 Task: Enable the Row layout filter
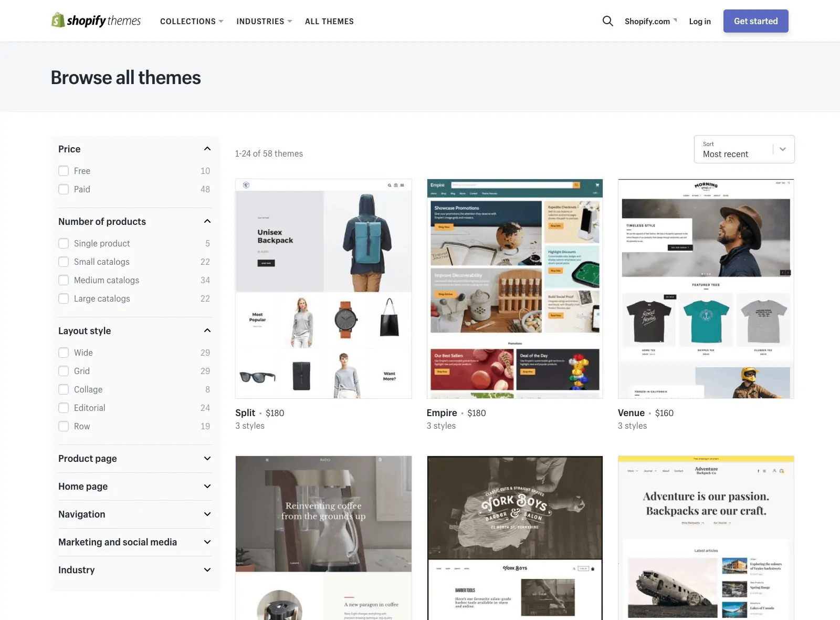[x=64, y=426]
